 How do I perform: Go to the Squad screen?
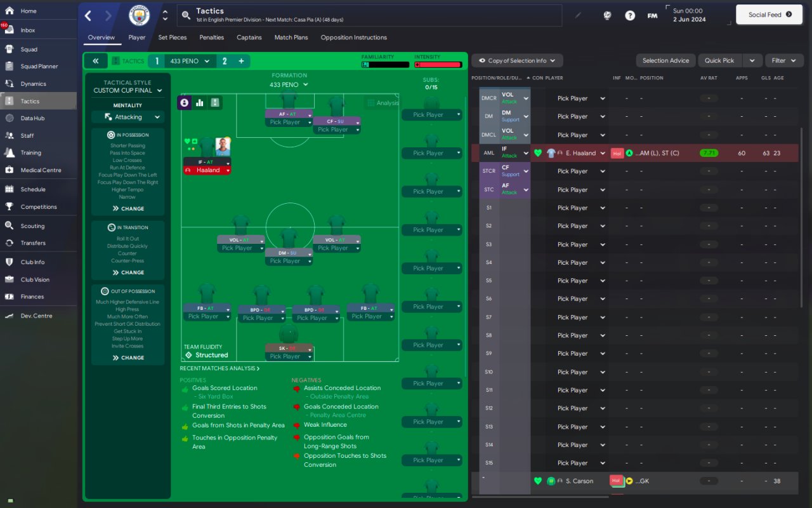pos(38,49)
